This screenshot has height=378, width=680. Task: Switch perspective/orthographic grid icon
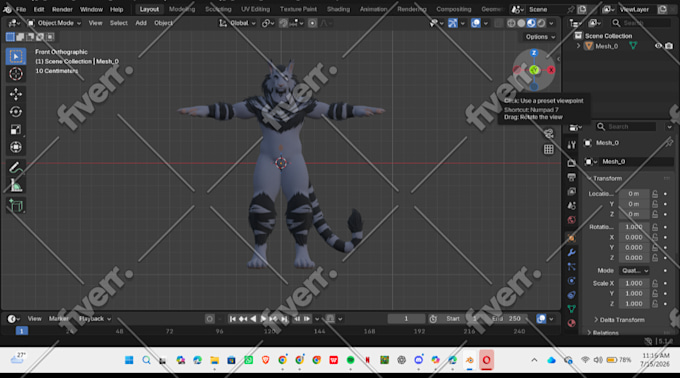pyautogui.click(x=549, y=150)
